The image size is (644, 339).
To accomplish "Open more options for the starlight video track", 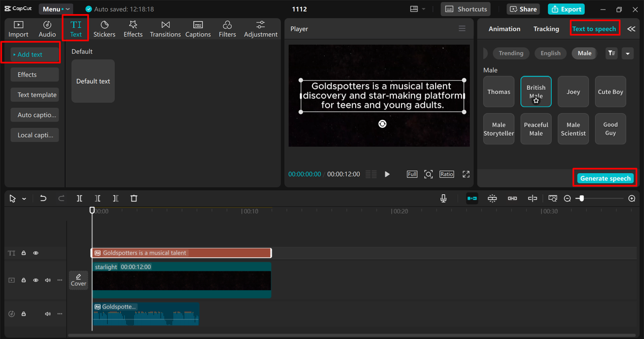I will pyautogui.click(x=60, y=280).
